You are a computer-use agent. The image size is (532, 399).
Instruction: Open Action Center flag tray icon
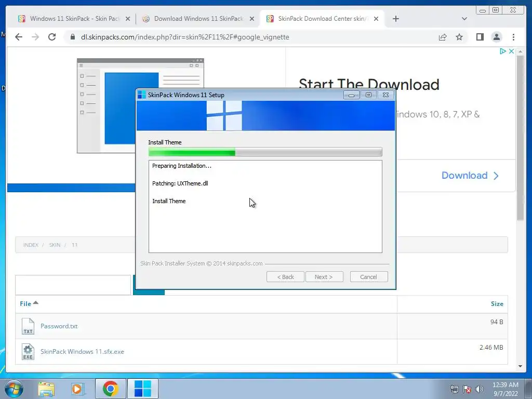coord(467,389)
